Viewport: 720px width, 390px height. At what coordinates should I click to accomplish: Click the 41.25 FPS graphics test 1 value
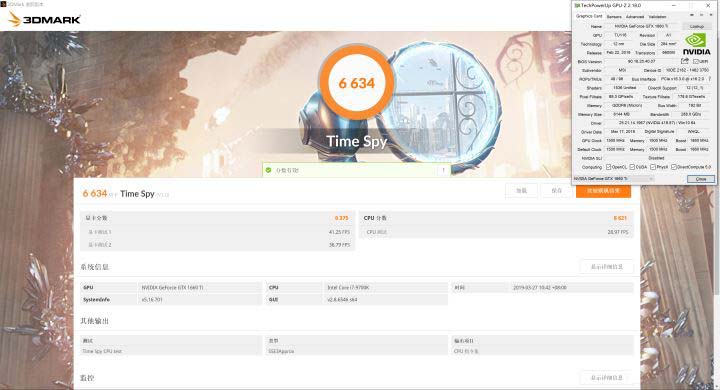(339, 232)
